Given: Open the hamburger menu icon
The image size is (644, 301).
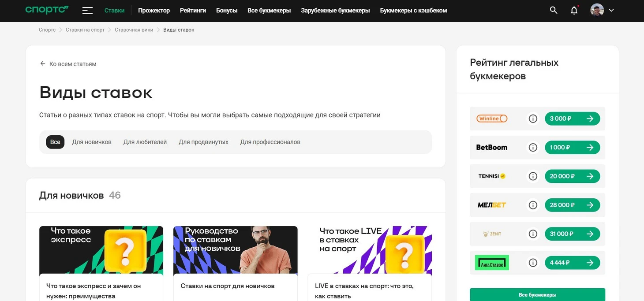Looking at the screenshot, I should tap(87, 11).
